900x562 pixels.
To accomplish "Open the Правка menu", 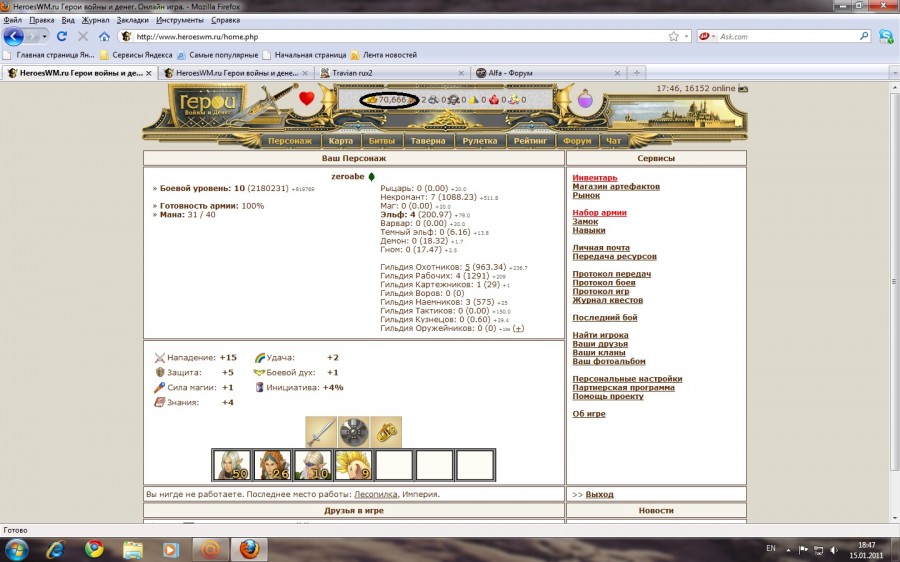I will [41, 20].
